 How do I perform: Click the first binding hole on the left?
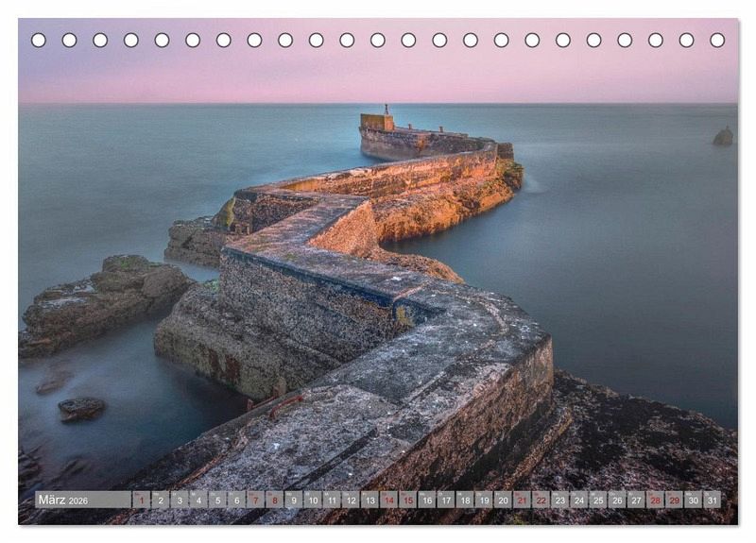click(x=39, y=40)
